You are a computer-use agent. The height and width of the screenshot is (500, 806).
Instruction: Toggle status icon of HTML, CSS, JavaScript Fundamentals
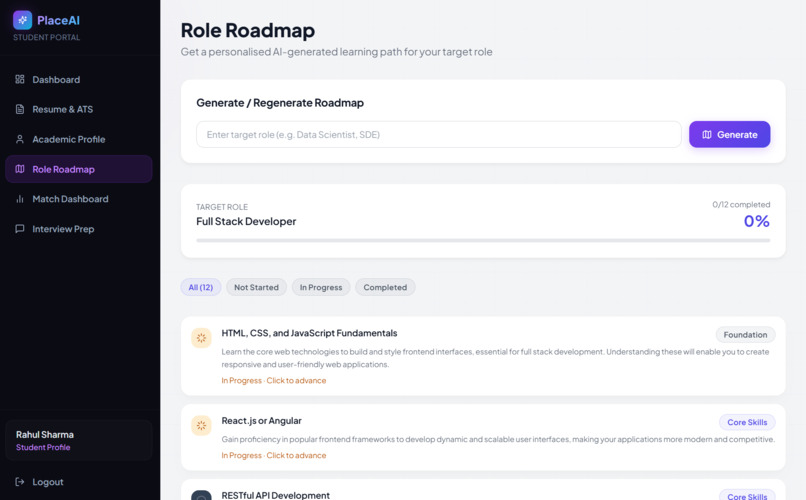[x=201, y=338]
